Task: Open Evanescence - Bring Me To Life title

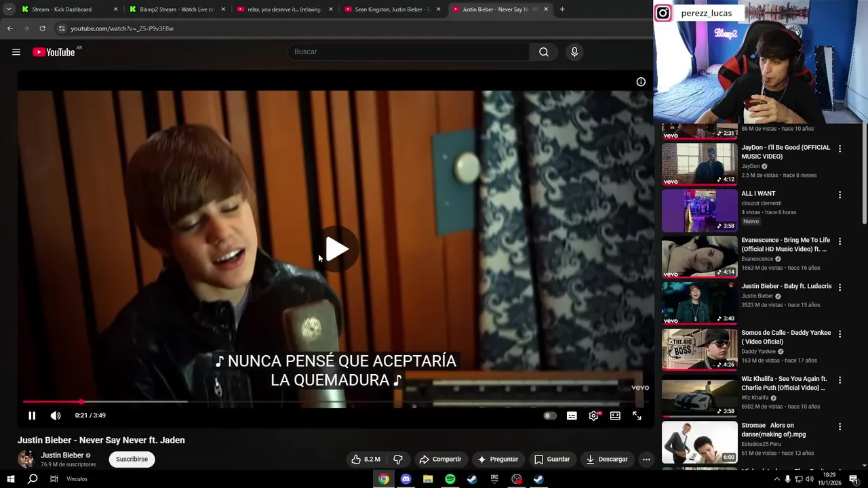Action: tap(785, 245)
